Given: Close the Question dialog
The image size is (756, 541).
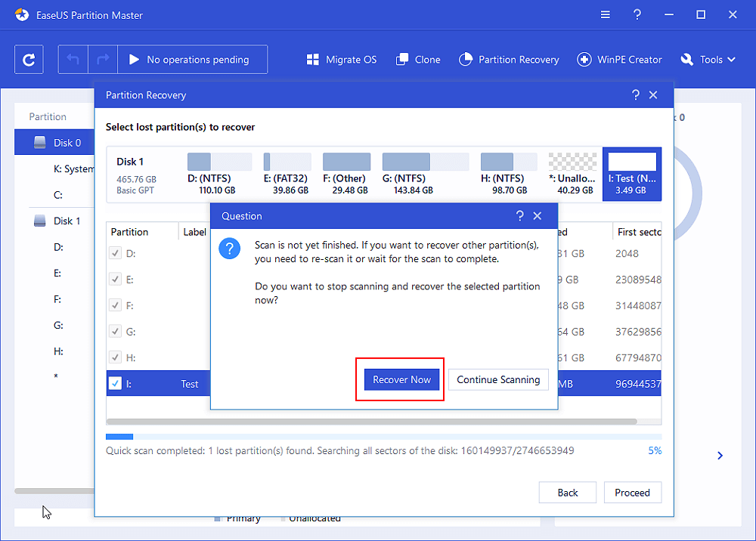Looking at the screenshot, I should click(x=538, y=216).
